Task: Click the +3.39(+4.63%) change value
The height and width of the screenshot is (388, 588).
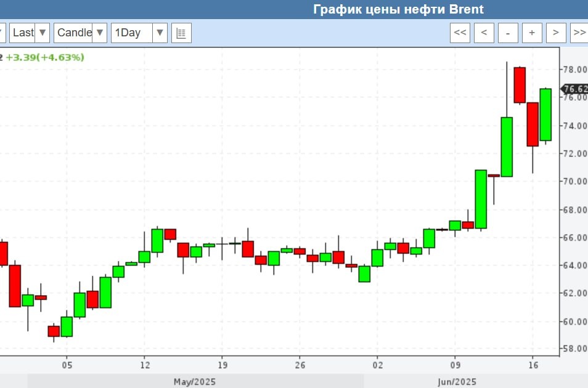Action: [x=45, y=57]
